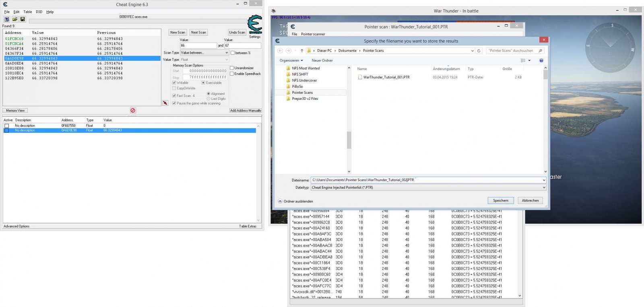Toggle the CopyOnWrite checkbox

[x=174, y=88]
